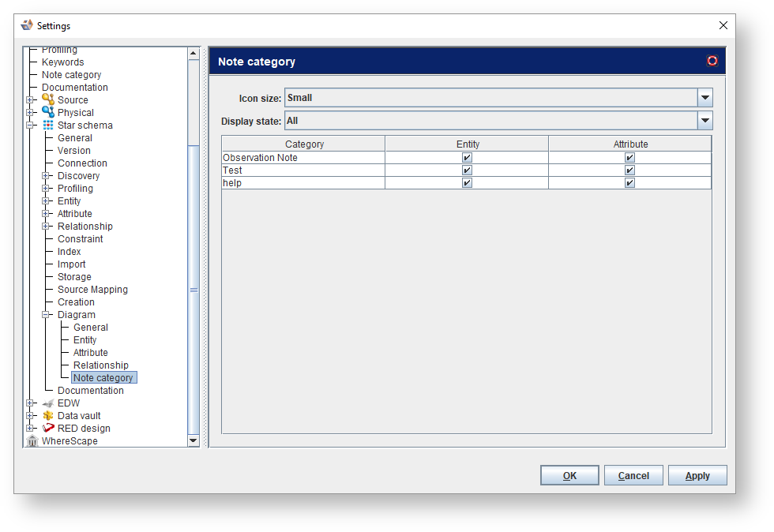774x532 pixels.
Task: Select highlighted Note category under Diagram
Action: pyautogui.click(x=103, y=377)
